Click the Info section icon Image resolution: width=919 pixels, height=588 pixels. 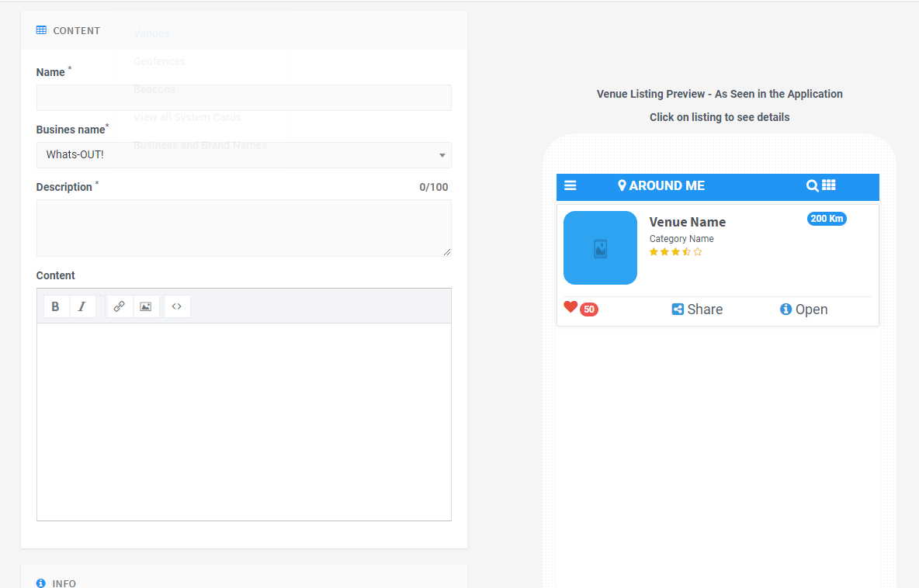[x=41, y=583]
